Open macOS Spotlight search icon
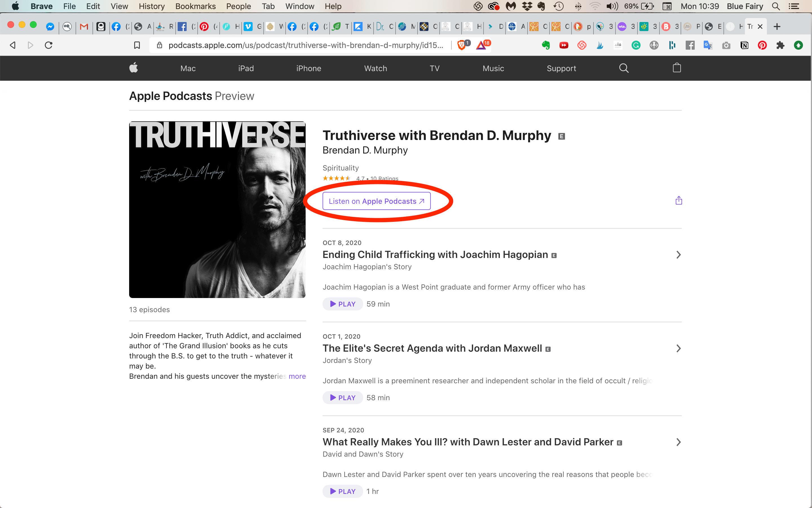 point(775,6)
